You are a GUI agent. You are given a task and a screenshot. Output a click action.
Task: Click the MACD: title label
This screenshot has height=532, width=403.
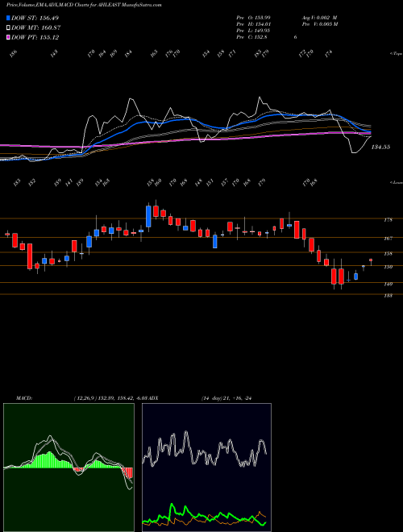pyautogui.click(x=23, y=397)
